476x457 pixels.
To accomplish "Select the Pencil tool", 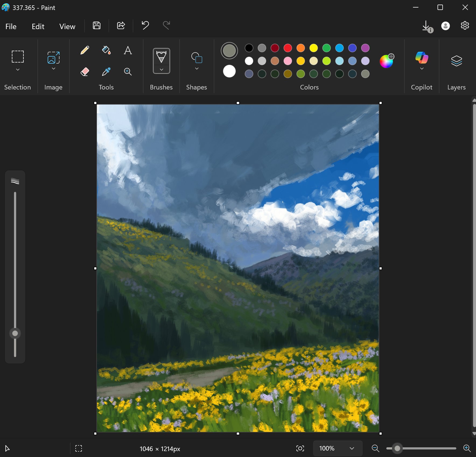I will [85, 50].
